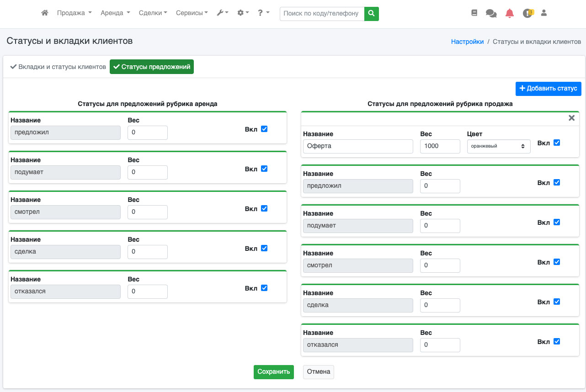Open the alert icon with yellow badge
Viewport: 586px width, 392px height.
[x=528, y=13]
